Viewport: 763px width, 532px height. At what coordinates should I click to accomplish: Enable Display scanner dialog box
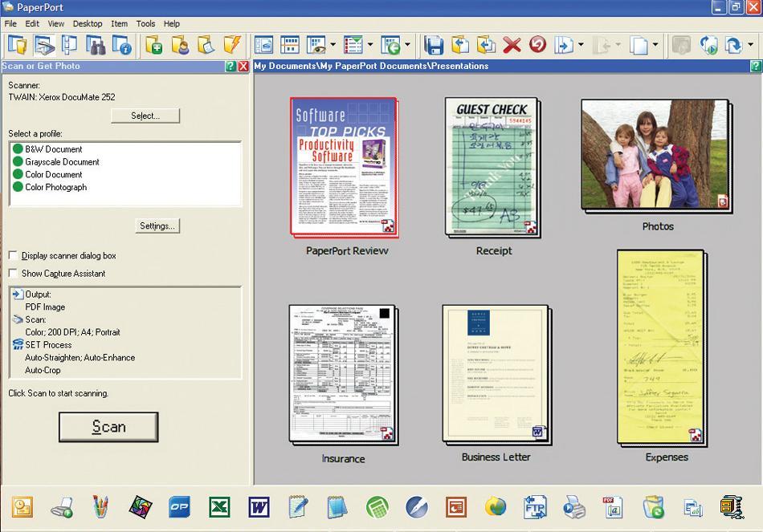pyautogui.click(x=13, y=255)
